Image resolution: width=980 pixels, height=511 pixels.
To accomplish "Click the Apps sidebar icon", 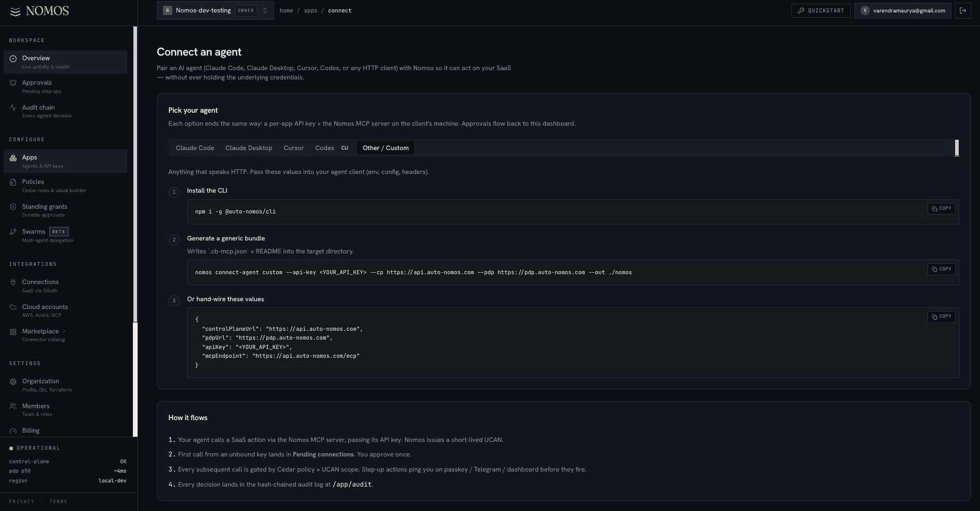I will click(13, 158).
